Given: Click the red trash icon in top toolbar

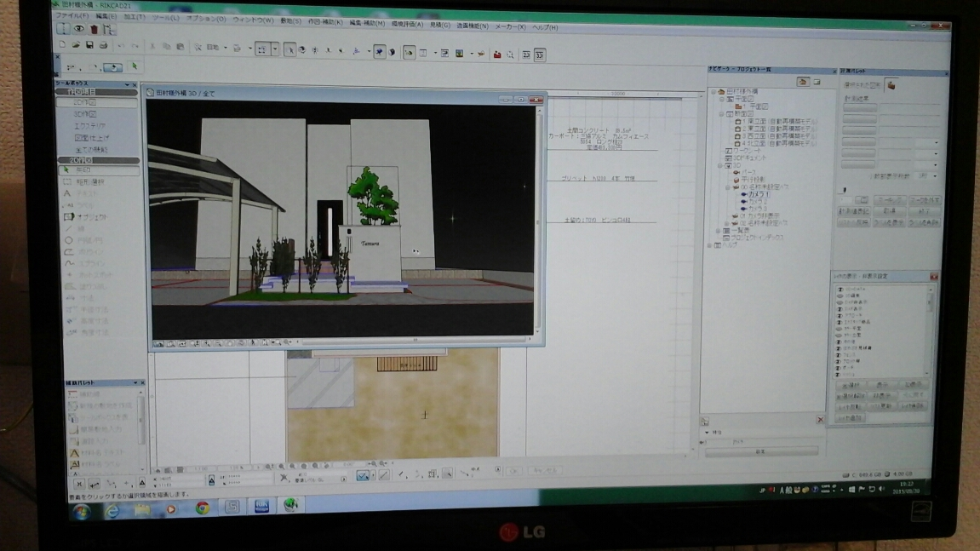Looking at the screenshot, I should coord(94,29).
